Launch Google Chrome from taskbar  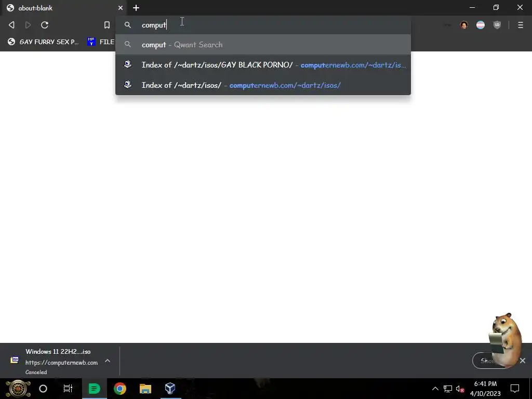point(120,389)
